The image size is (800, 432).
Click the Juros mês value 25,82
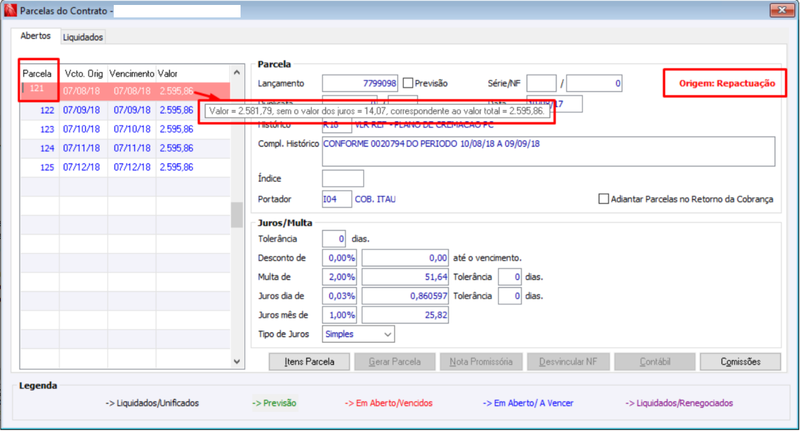[x=405, y=315]
